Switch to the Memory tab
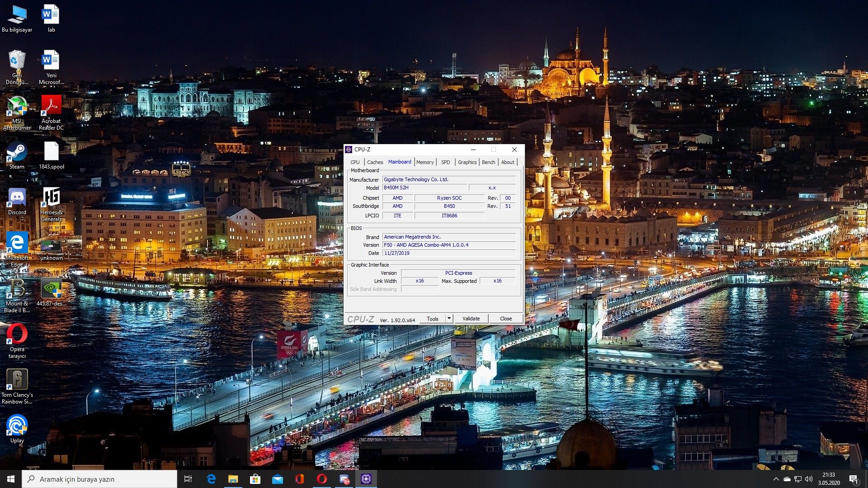Screen dimensions: 868x488 pos(425,162)
